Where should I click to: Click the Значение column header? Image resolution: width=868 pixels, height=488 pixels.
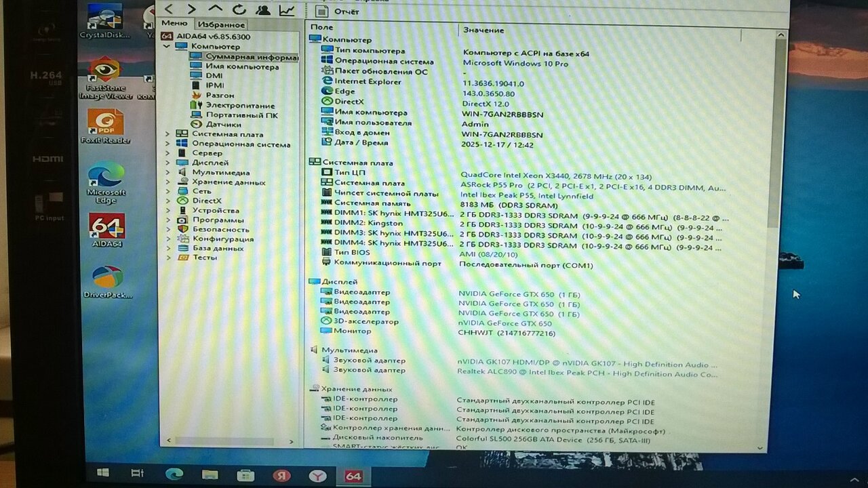point(484,30)
